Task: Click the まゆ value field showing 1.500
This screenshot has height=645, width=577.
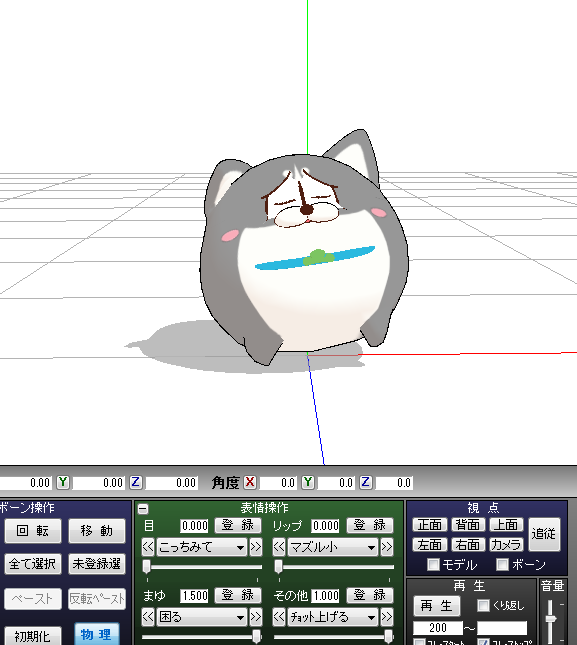Action: tap(194, 596)
